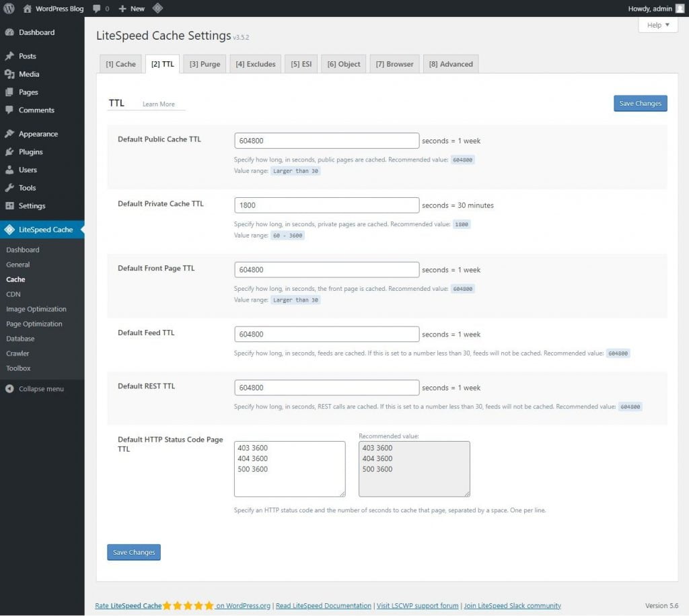Image resolution: width=689 pixels, height=616 pixels.
Task: Open Read LiteSpeed Documentation link
Action: click(x=324, y=605)
